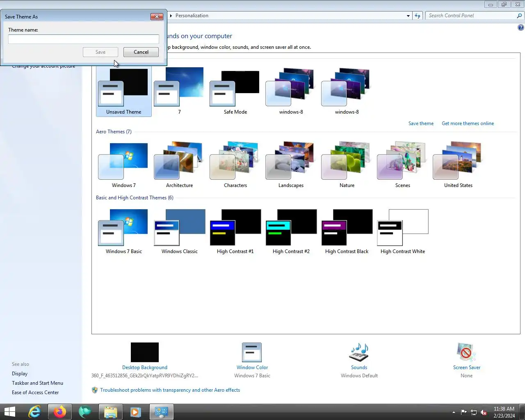Click the Control Panel taskbar button
The image size is (525, 420).
pos(161,411)
